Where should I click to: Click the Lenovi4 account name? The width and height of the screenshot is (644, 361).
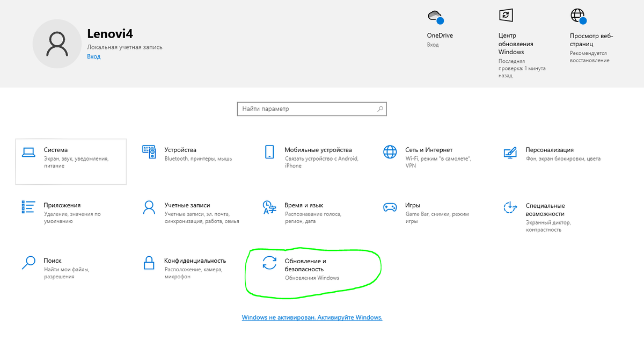click(110, 34)
